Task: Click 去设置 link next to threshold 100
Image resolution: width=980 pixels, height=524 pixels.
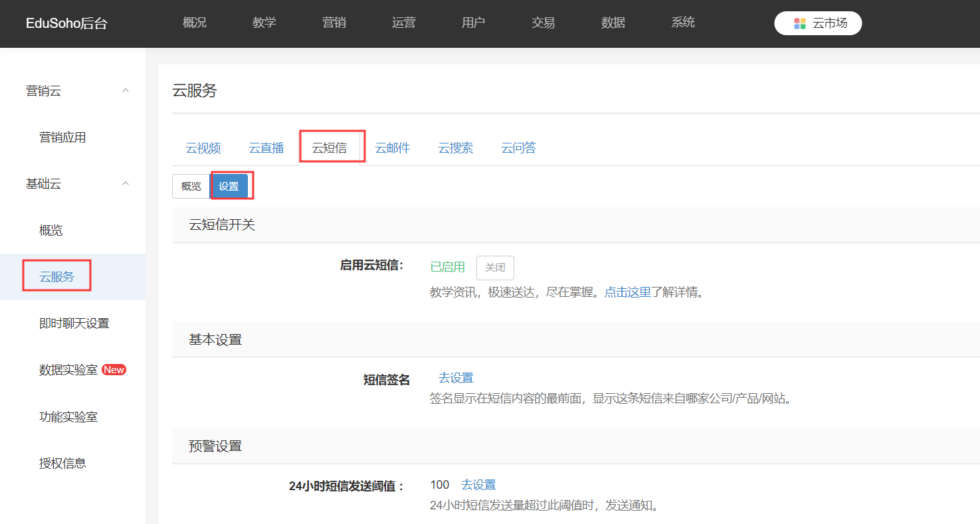Action: tap(478, 485)
